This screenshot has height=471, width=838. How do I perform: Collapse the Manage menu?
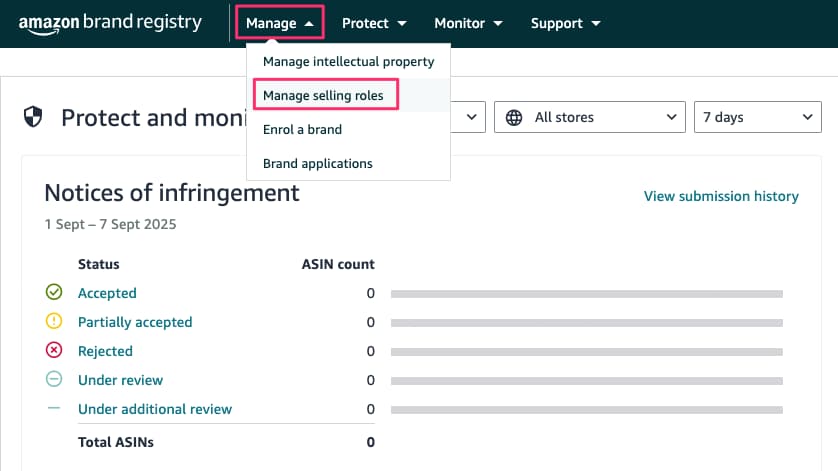click(280, 23)
